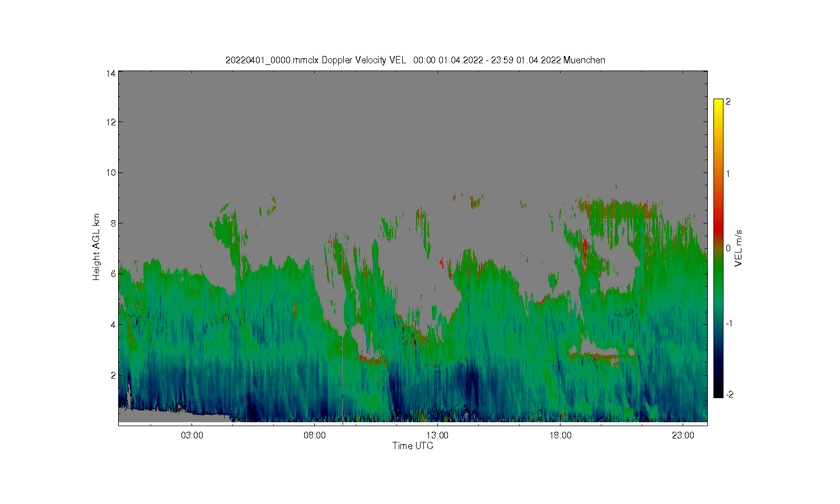Click the 18:00 time tick label
Image resolution: width=840 pixels, height=504 pixels.
(561, 436)
